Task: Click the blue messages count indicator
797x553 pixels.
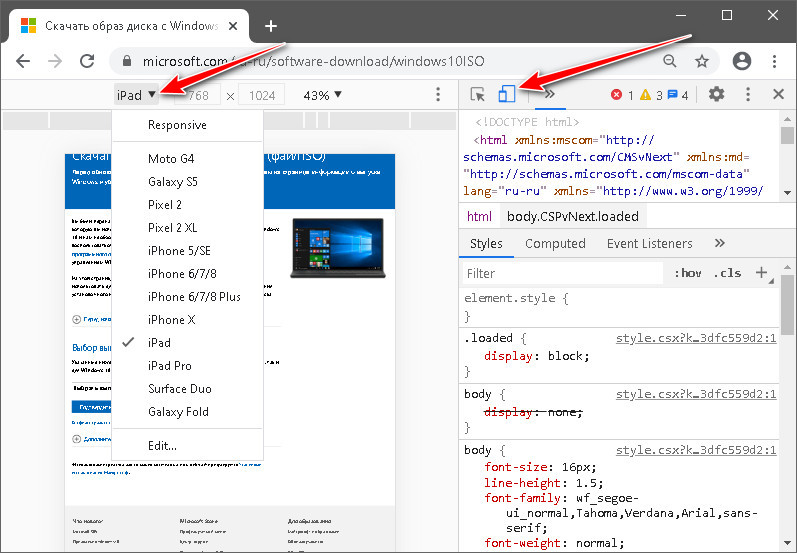Action: coord(678,95)
